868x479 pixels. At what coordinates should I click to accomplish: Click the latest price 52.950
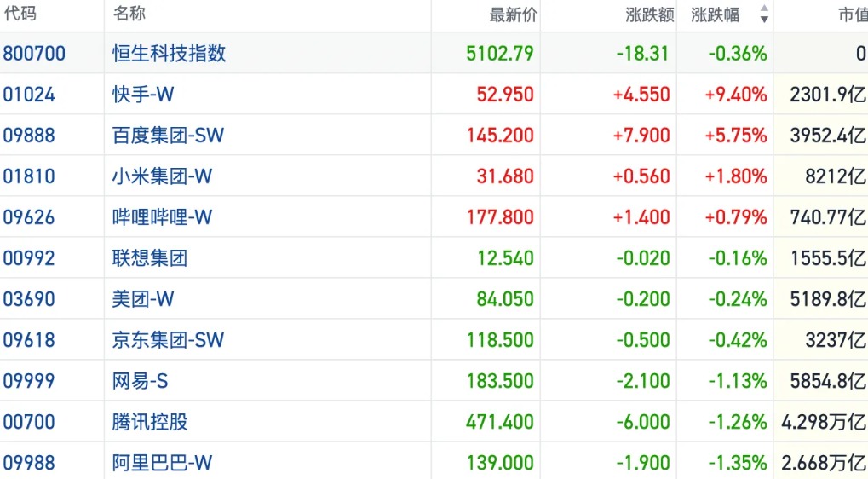505,95
